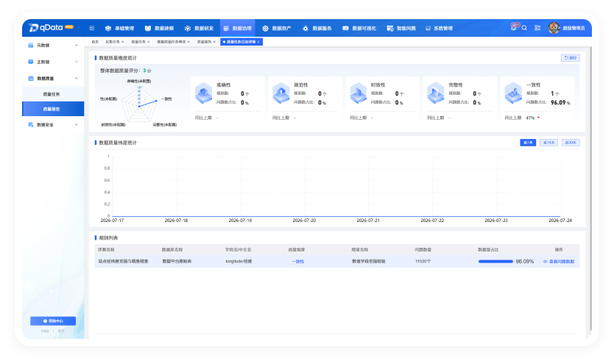This screenshot has height=364, width=614.
Task: Open the 数据研发 top menu
Action: point(199,28)
